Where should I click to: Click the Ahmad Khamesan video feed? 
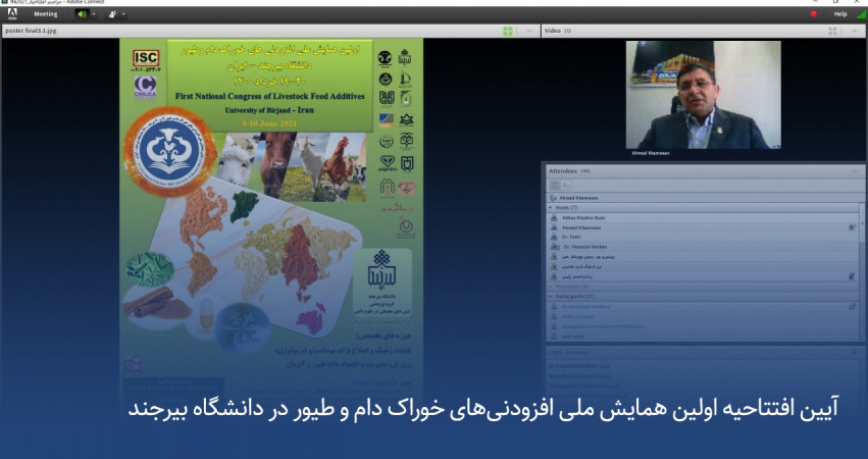tap(703, 95)
